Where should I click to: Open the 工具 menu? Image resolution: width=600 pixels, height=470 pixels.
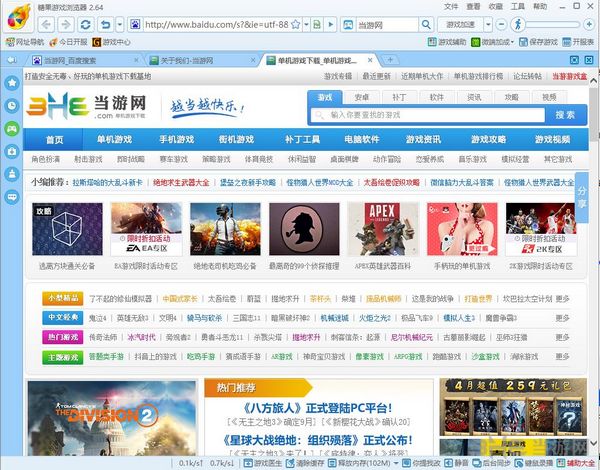point(517,7)
